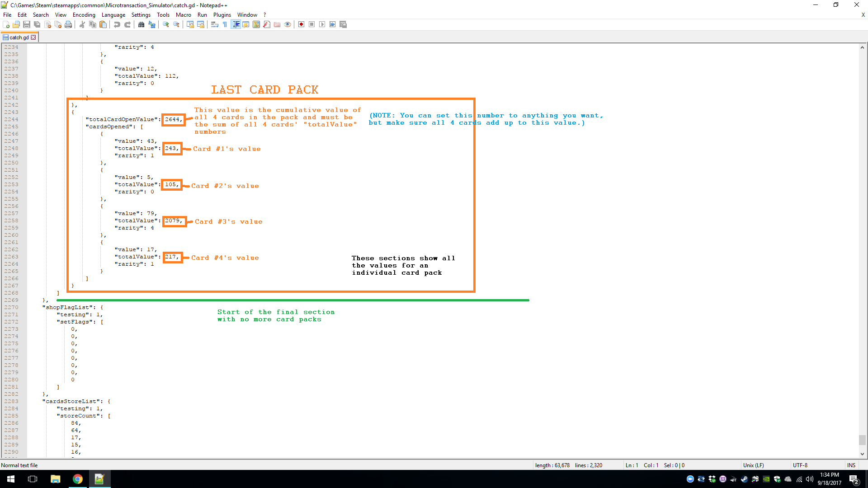Screen dimensions: 868x488
Task: Toggle Show All Characters pilcrow button
Action: click(x=225, y=24)
